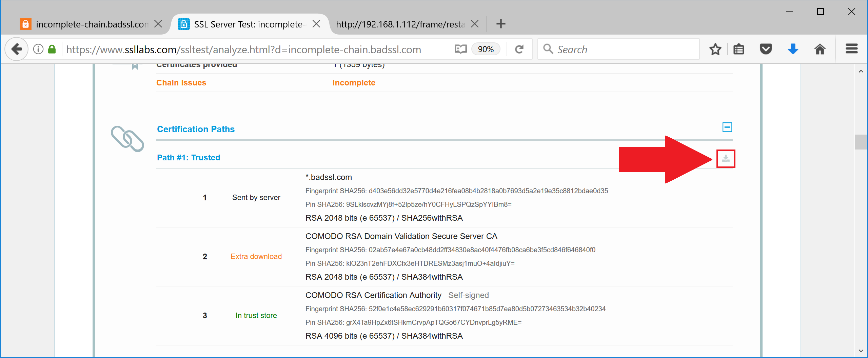Click the scrollbar down arrow
The width and height of the screenshot is (868, 358).
861,351
